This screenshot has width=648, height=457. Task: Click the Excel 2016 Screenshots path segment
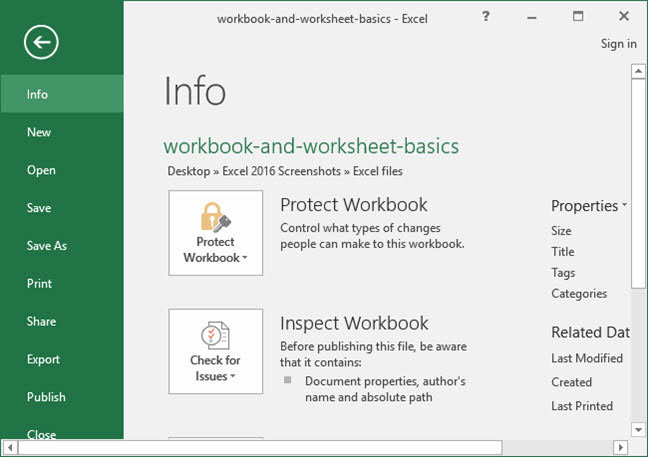click(x=281, y=171)
